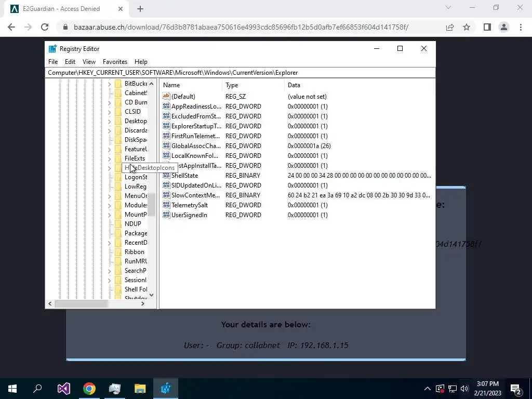Click the tree pane scroll up arrow
The height and width of the screenshot is (399, 532).
pyautogui.click(x=151, y=84)
